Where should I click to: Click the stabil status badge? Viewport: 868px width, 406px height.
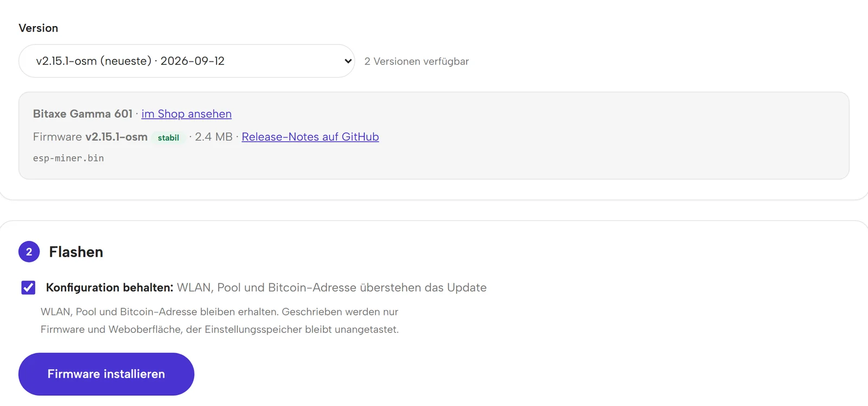(x=168, y=138)
